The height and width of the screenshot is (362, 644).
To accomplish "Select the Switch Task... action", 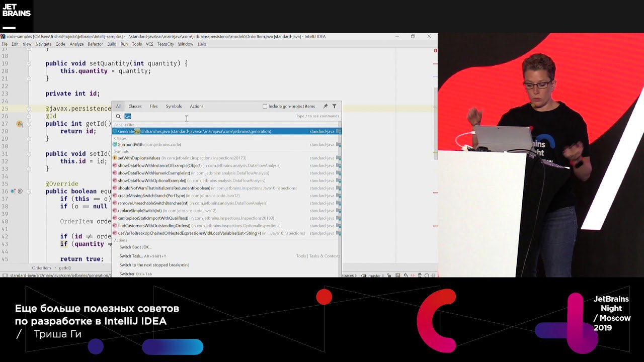I will (x=226, y=256).
